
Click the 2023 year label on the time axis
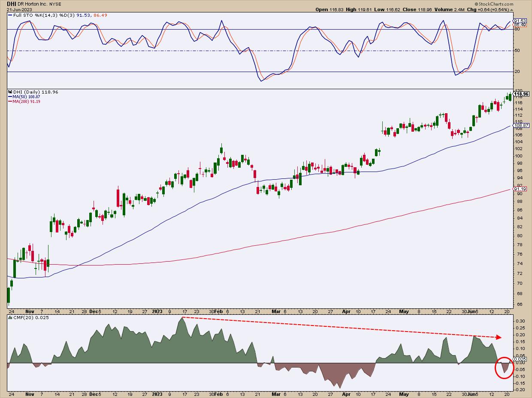click(158, 311)
